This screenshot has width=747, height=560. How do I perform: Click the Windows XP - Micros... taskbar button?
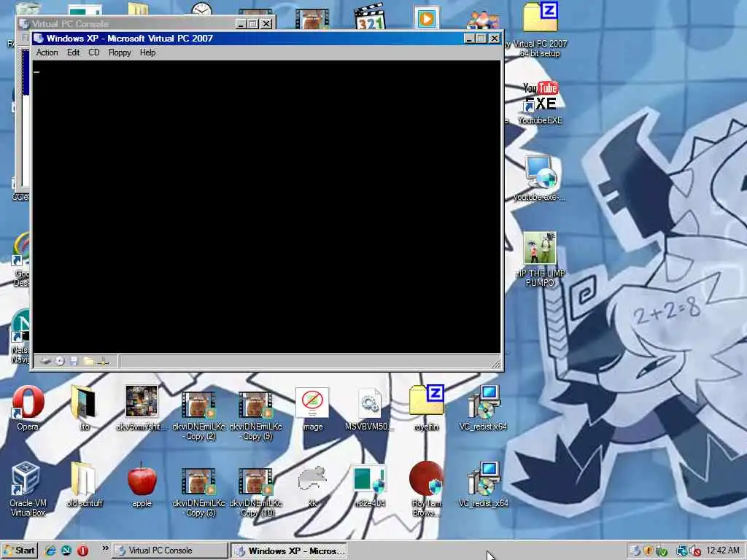(289, 551)
